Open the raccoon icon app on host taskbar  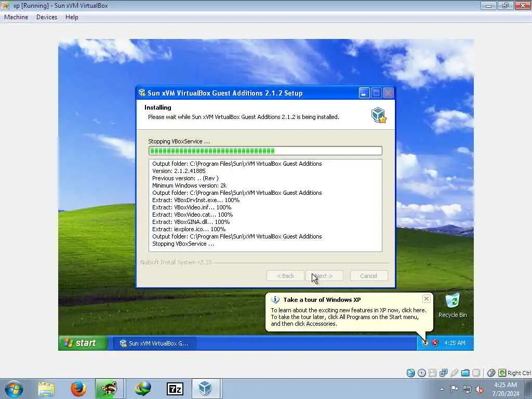pyautogui.click(x=109, y=389)
